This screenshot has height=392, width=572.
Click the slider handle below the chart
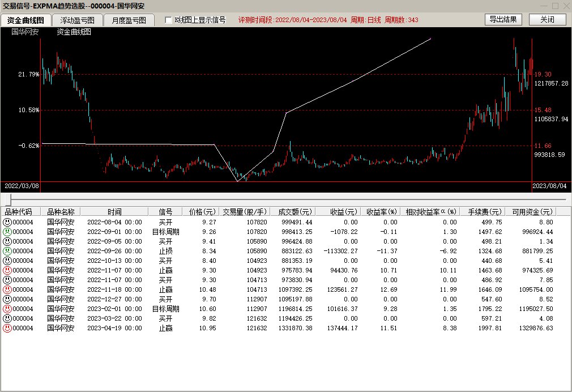(8, 199)
